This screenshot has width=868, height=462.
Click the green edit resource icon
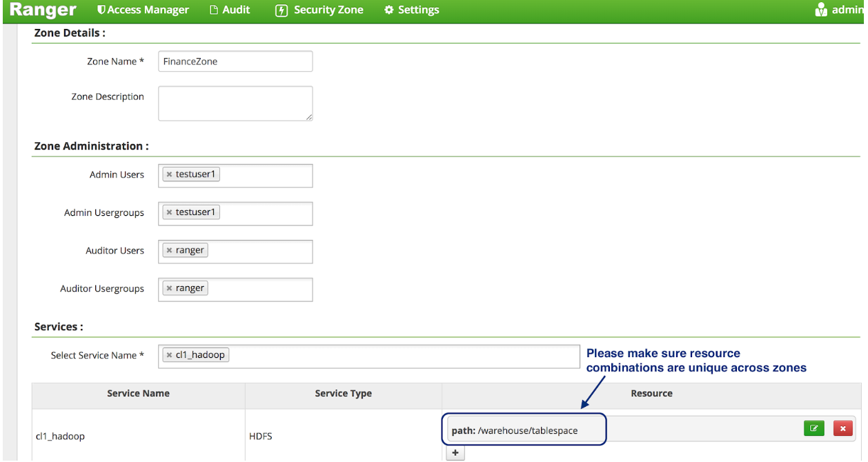pos(814,428)
